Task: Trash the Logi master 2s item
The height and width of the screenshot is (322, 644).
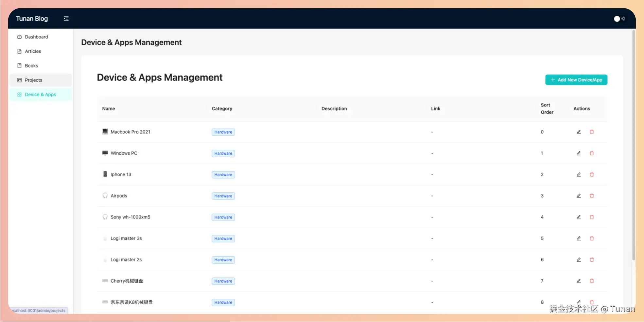Action: coord(592,260)
